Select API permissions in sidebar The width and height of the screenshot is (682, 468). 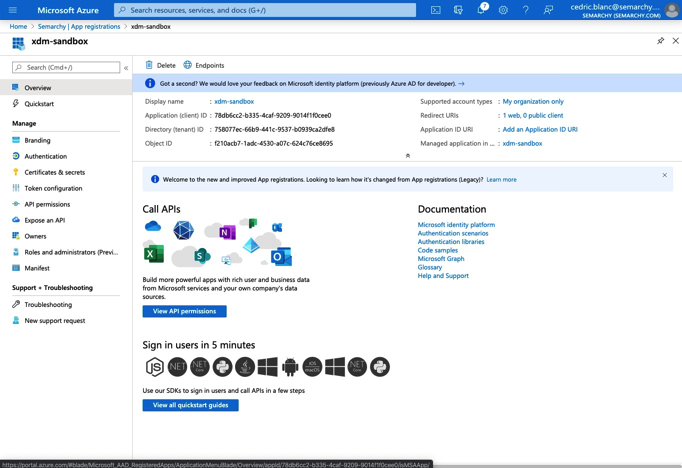[x=47, y=204]
